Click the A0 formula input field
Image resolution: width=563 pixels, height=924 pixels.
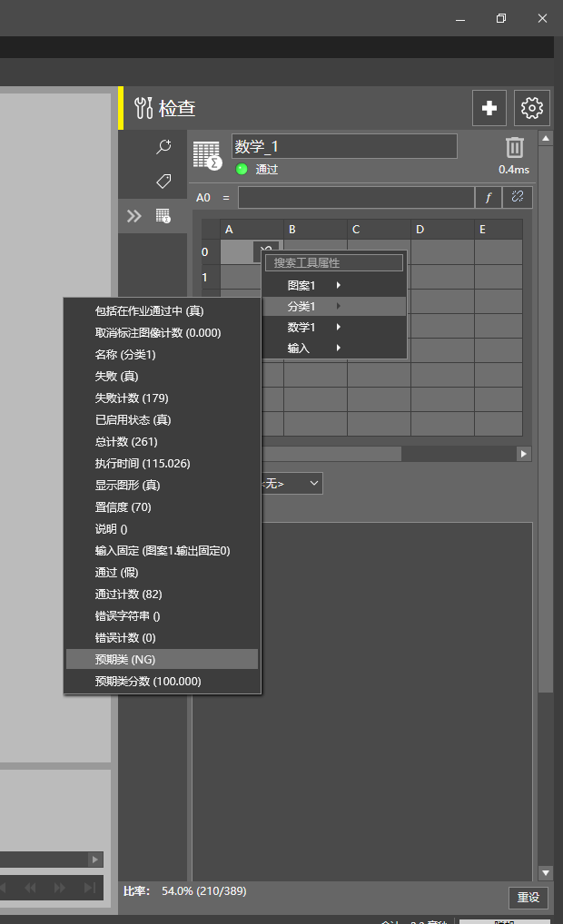pyautogui.click(x=356, y=197)
